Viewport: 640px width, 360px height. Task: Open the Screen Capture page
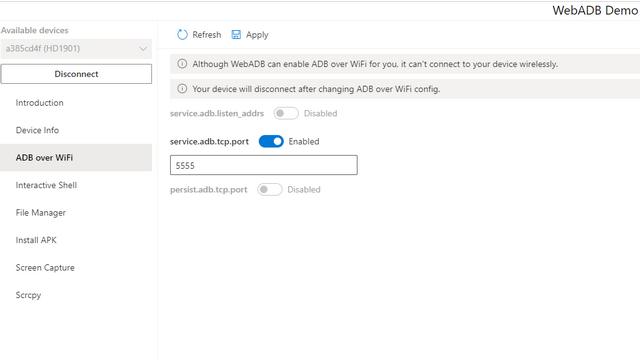point(76,268)
